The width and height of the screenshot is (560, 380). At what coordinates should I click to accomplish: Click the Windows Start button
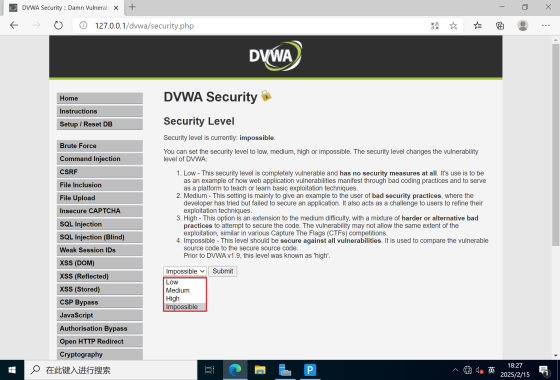(x=12, y=370)
